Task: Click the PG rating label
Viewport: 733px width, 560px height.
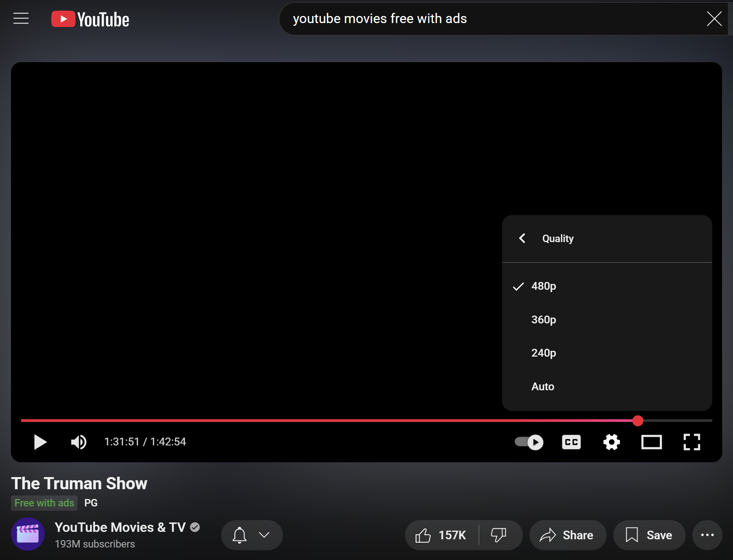Action: click(91, 503)
